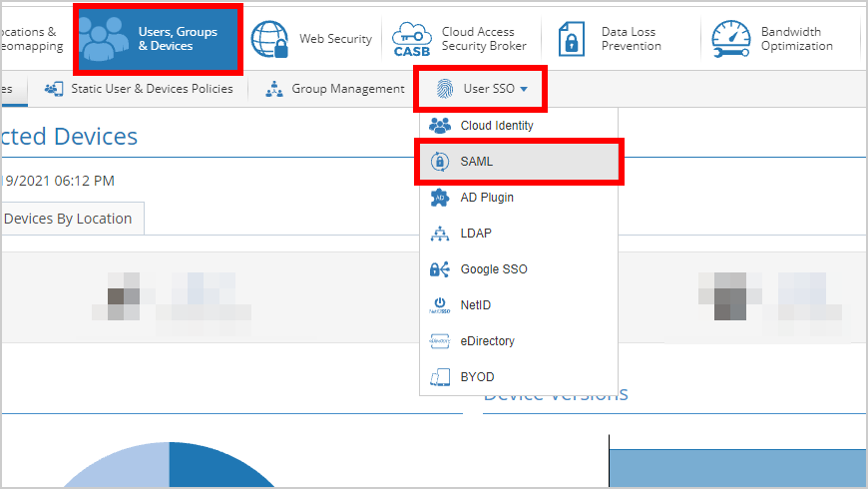Click the Bandwidth Optimization gauge icon
This screenshot has height=489, width=868.
(x=730, y=39)
